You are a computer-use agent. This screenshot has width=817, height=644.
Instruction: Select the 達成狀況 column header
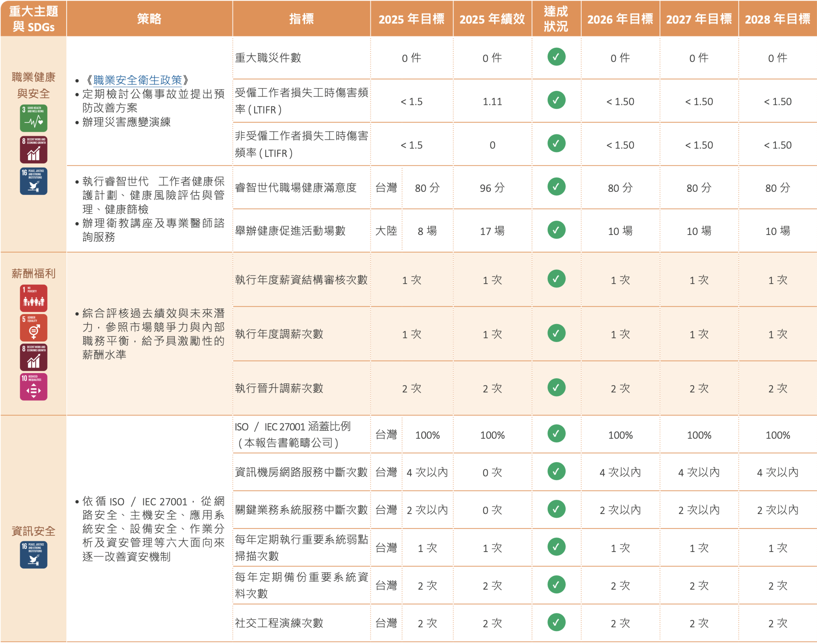click(556, 18)
